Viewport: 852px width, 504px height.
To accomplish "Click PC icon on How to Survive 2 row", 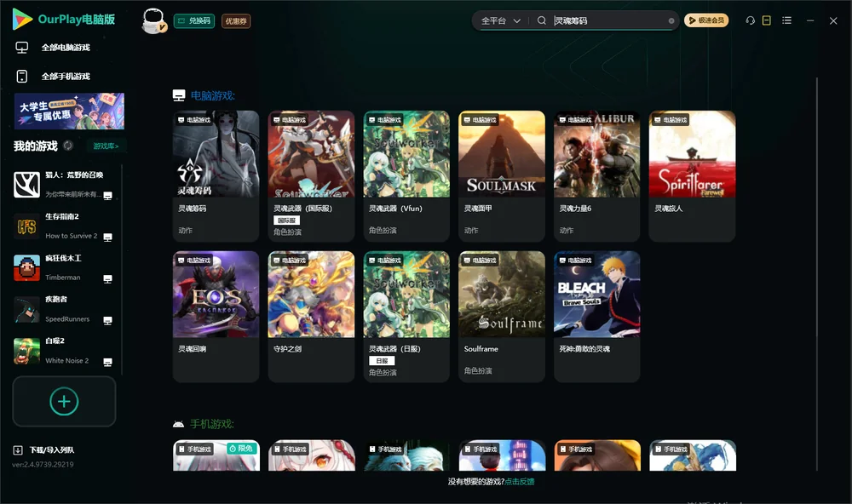I will (x=107, y=238).
